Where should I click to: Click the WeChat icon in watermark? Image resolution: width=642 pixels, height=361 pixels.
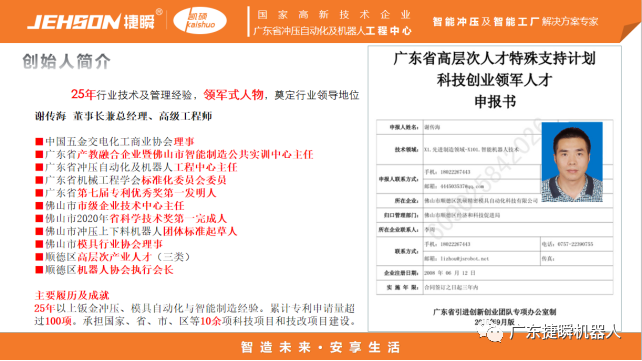pyautogui.click(x=490, y=332)
